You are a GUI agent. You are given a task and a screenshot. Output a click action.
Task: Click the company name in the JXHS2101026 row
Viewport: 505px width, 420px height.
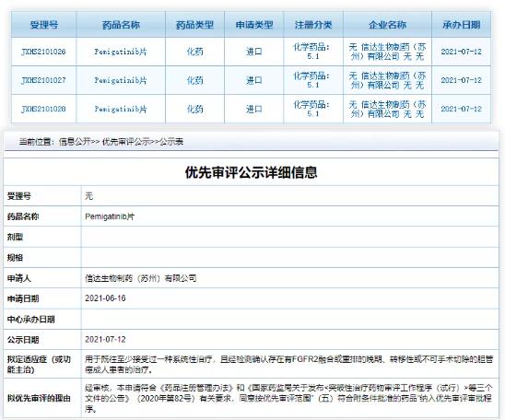(387, 52)
